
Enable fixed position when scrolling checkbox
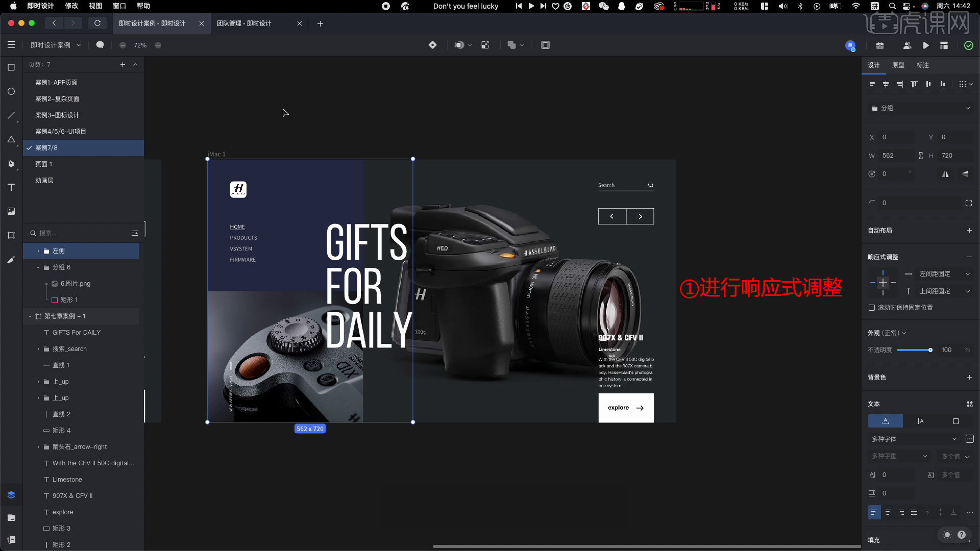click(872, 308)
